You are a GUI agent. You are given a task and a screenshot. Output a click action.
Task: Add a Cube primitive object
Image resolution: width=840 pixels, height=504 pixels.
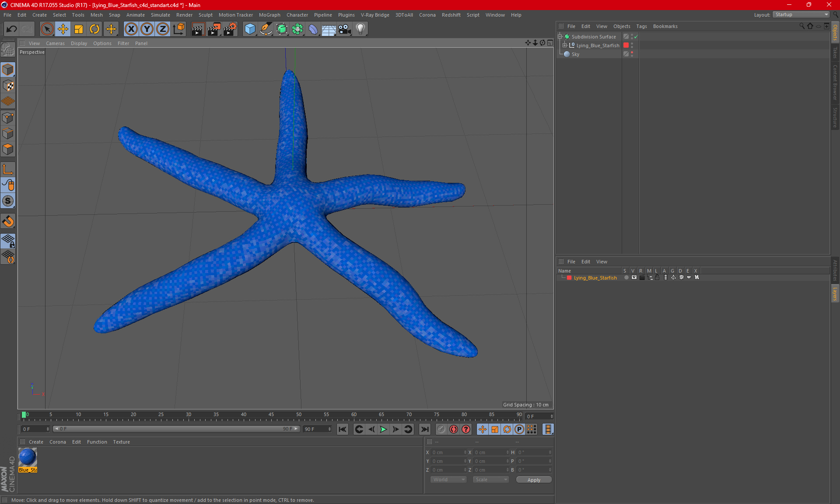pos(250,29)
